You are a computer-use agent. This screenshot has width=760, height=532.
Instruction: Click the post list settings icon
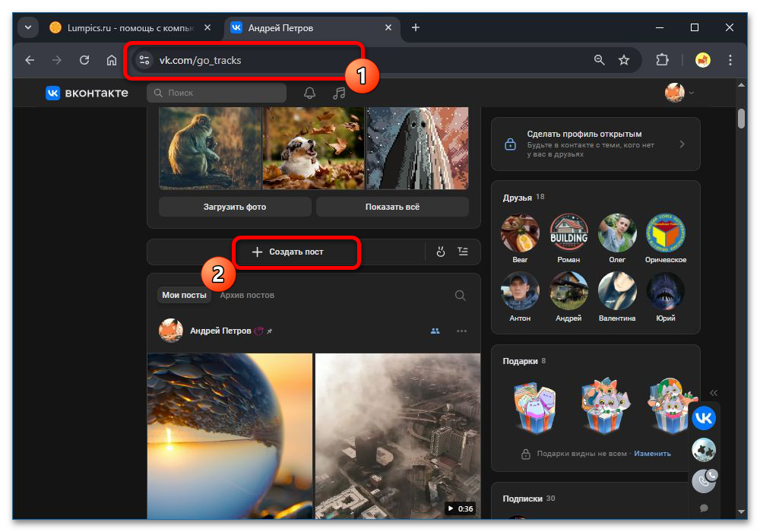(x=463, y=252)
